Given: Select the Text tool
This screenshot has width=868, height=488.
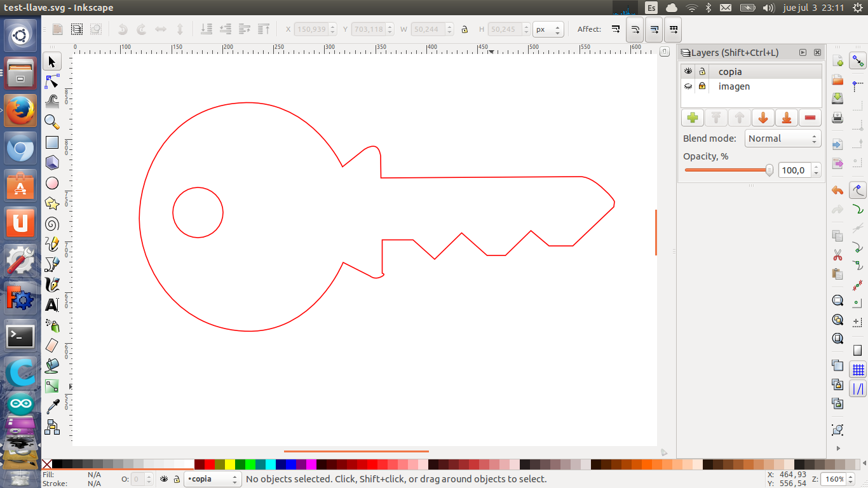Looking at the screenshot, I should tap(52, 305).
